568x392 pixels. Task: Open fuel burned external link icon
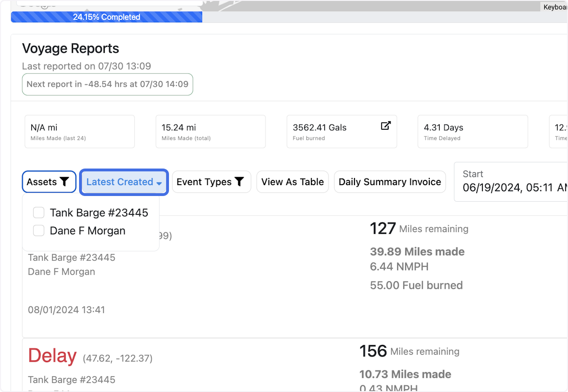(x=386, y=126)
